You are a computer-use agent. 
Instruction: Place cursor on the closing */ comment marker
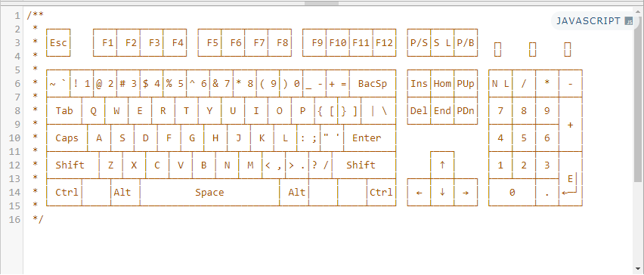click(38, 220)
